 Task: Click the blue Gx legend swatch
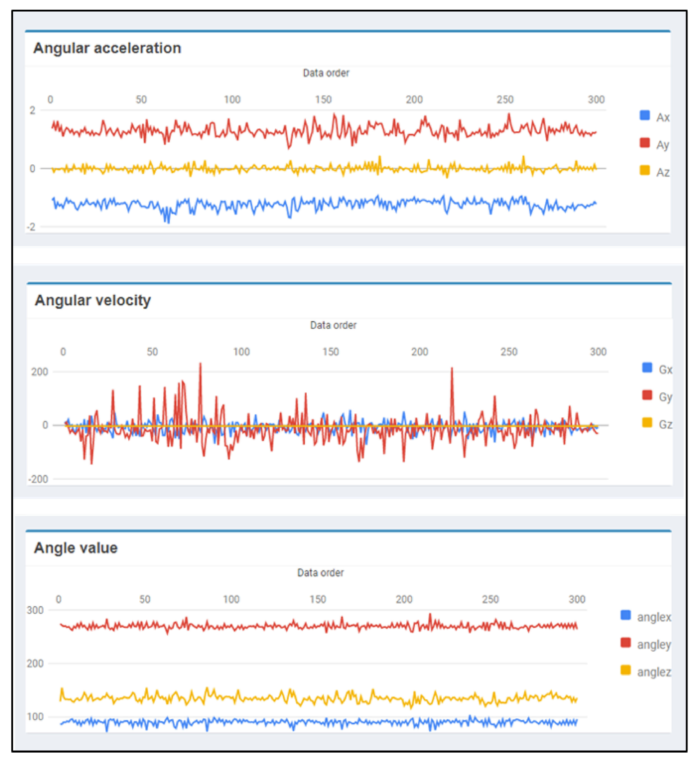647,367
